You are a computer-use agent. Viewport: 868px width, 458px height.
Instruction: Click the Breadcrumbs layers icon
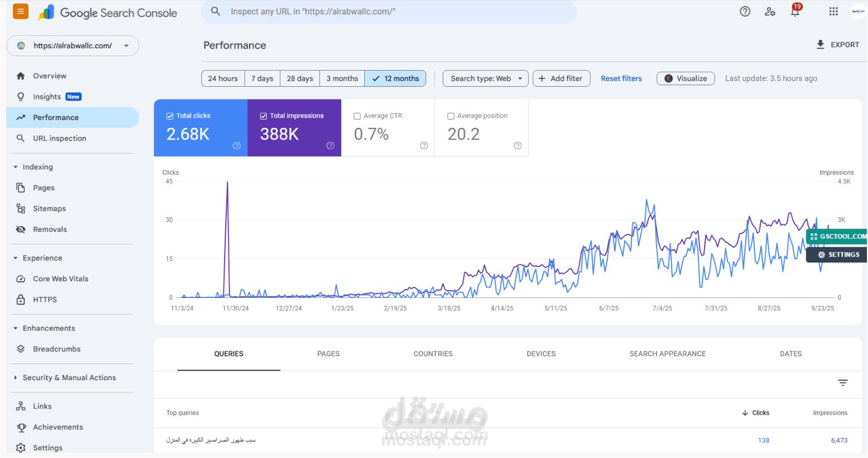pos(21,349)
